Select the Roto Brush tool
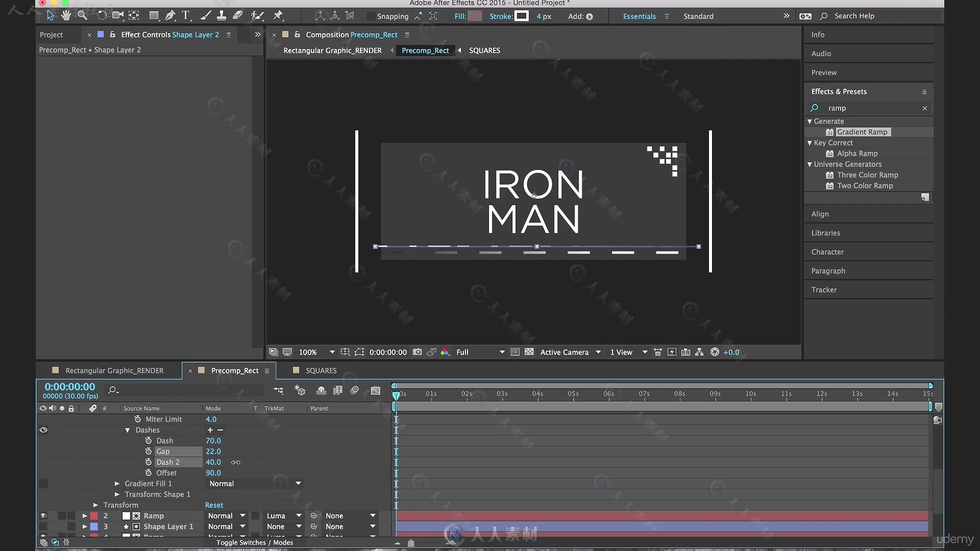This screenshot has width=980, height=551. tap(258, 16)
